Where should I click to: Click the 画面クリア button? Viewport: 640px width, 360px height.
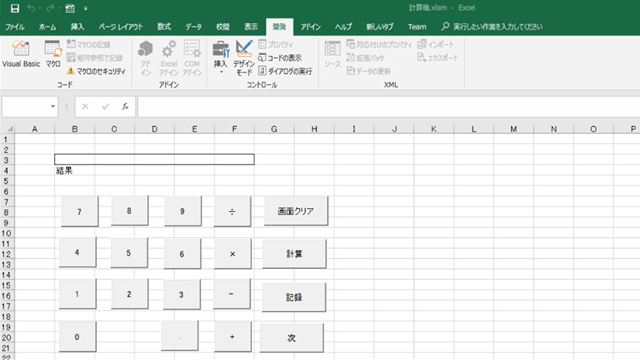(296, 211)
